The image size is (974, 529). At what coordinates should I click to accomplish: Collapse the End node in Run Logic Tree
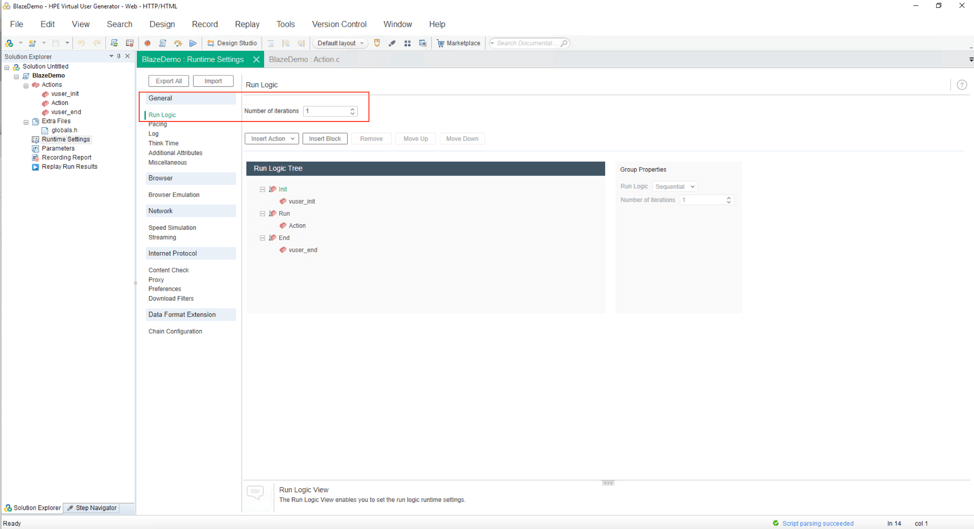tap(262, 238)
